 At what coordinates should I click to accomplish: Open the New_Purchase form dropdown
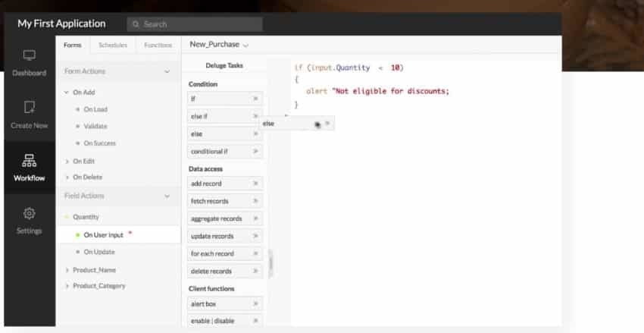click(x=245, y=46)
